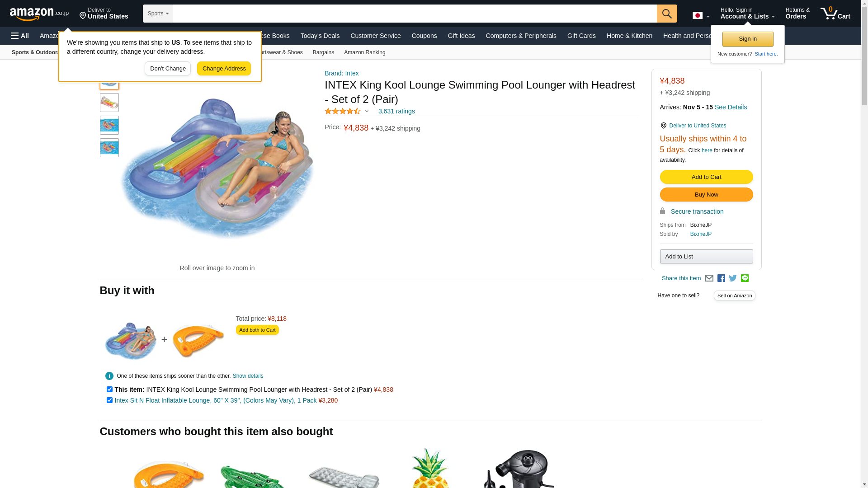The height and width of the screenshot is (488, 868).
Task: Share this item on Facebook icon
Action: click(x=721, y=278)
